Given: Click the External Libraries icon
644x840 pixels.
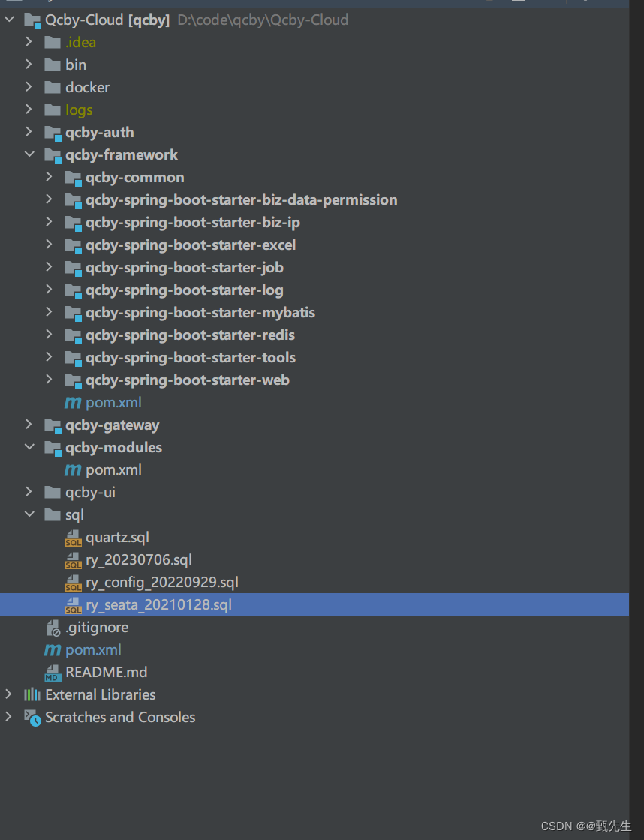Looking at the screenshot, I should [x=32, y=694].
